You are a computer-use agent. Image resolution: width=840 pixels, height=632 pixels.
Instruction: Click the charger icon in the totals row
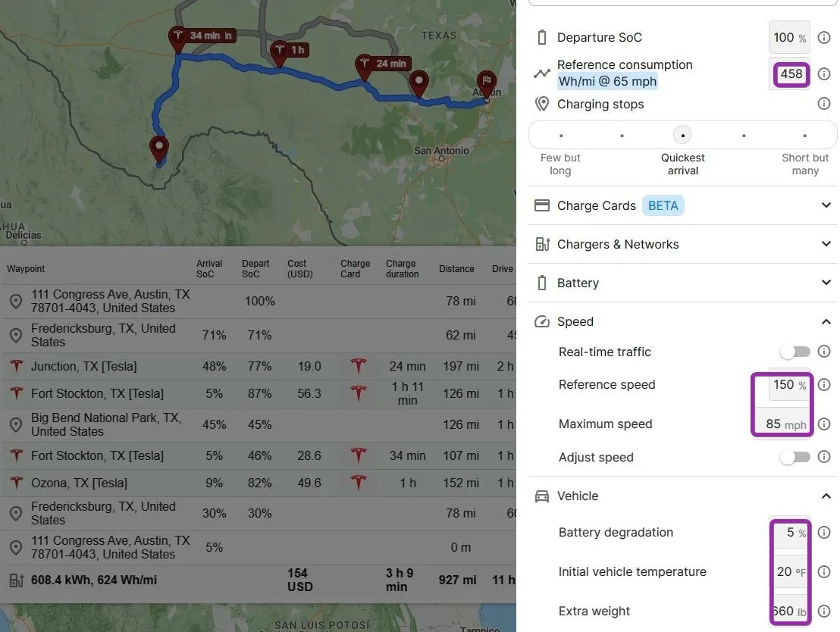pos(17,580)
